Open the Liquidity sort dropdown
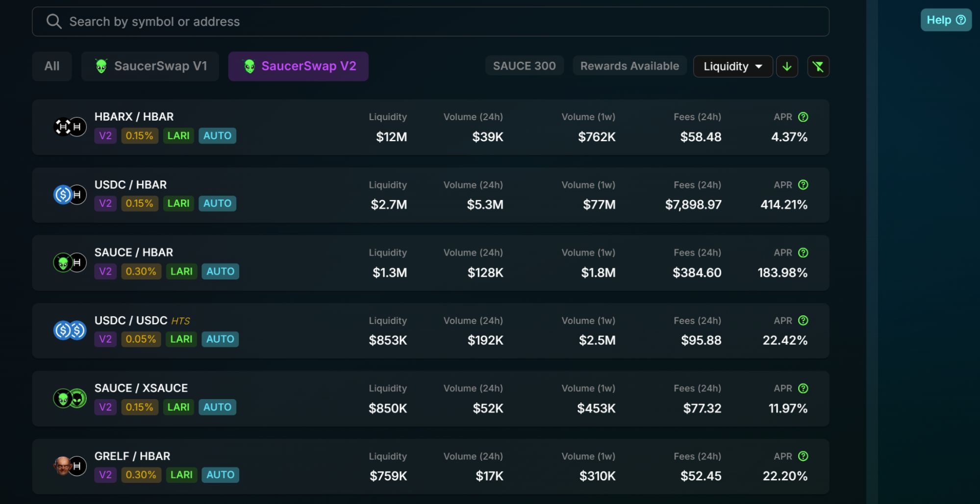 (732, 67)
